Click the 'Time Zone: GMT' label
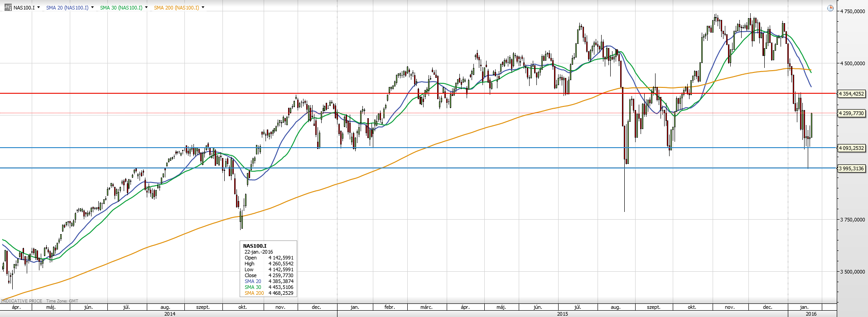868x317 pixels. coord(62,301)
